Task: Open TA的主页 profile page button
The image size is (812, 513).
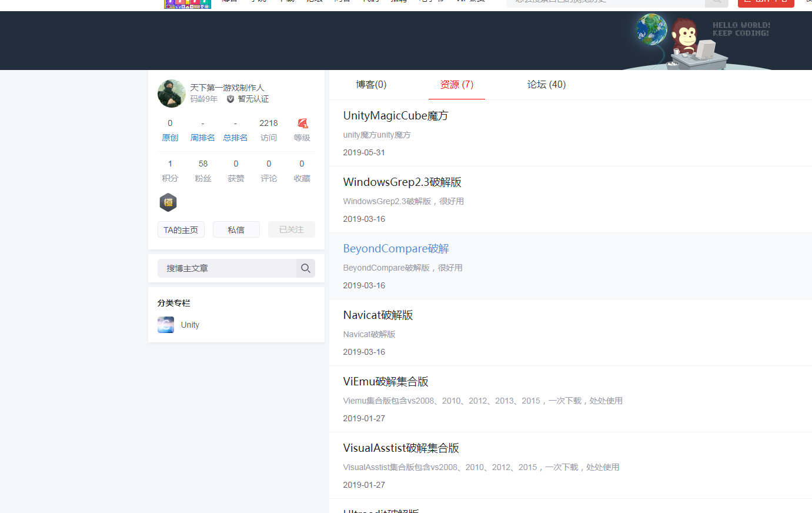Action: (x=181, y=229)
